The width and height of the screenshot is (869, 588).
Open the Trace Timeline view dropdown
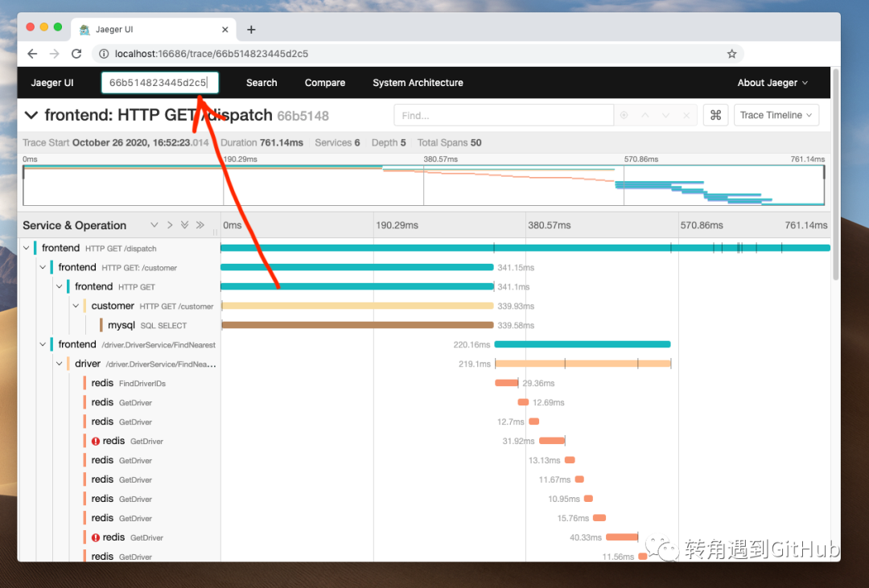[776, 115]
